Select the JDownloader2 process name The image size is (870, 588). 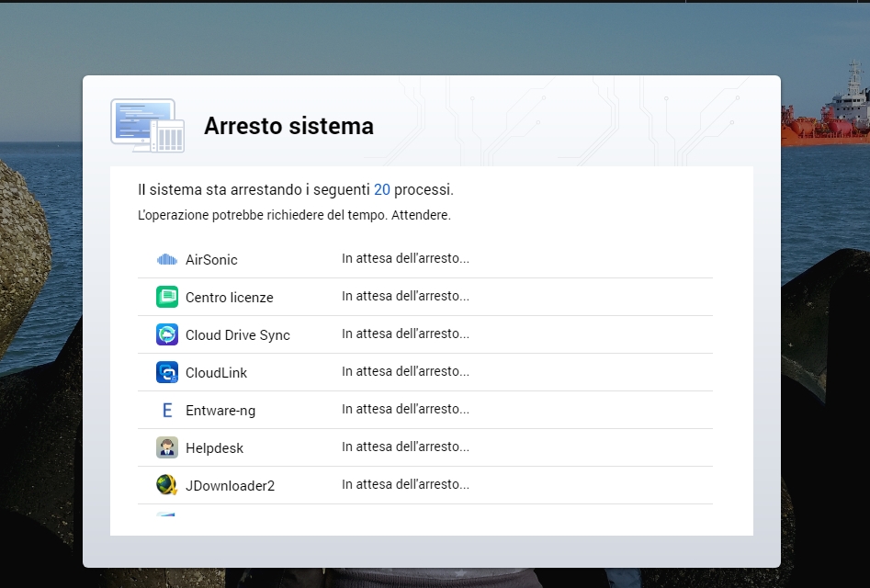(230, 486)
